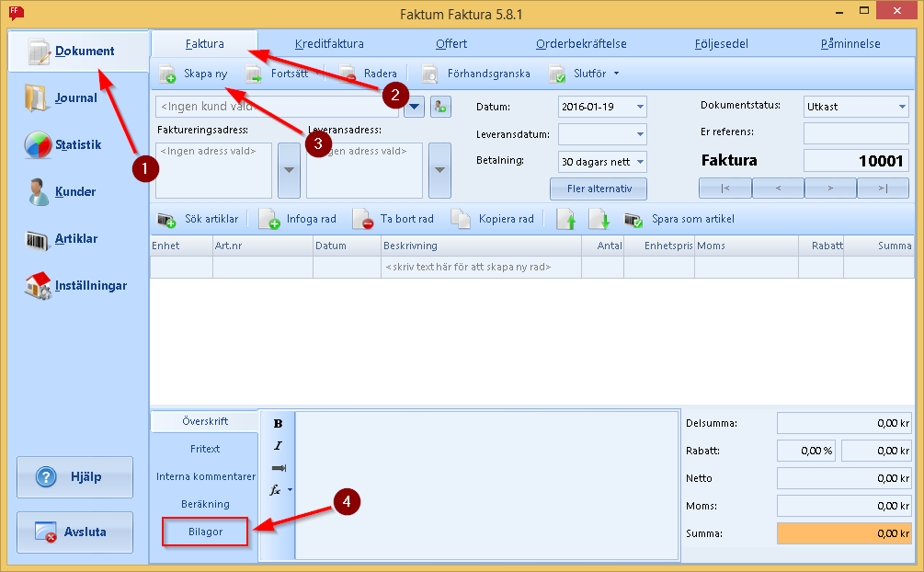This screenshot has height=572, width=924.
Task: Select the Fritext tab
Action: coord(204,449)
